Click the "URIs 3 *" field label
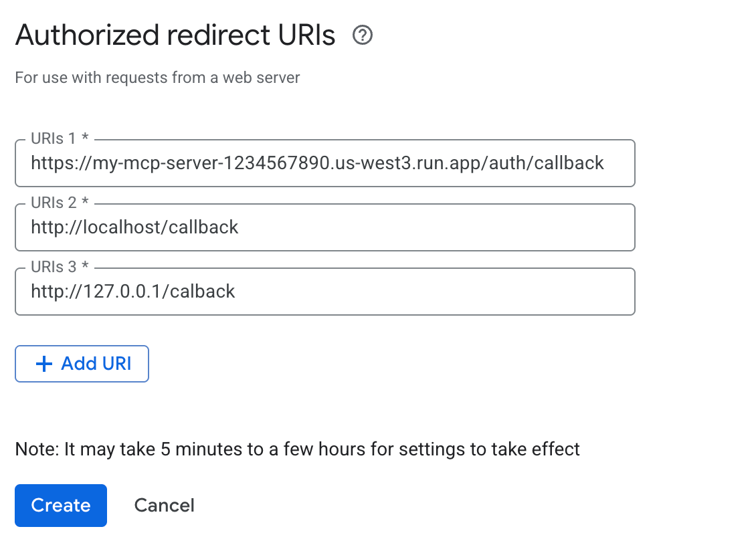The width and height of the screenshot is (756, 539). tap(60, 267)
